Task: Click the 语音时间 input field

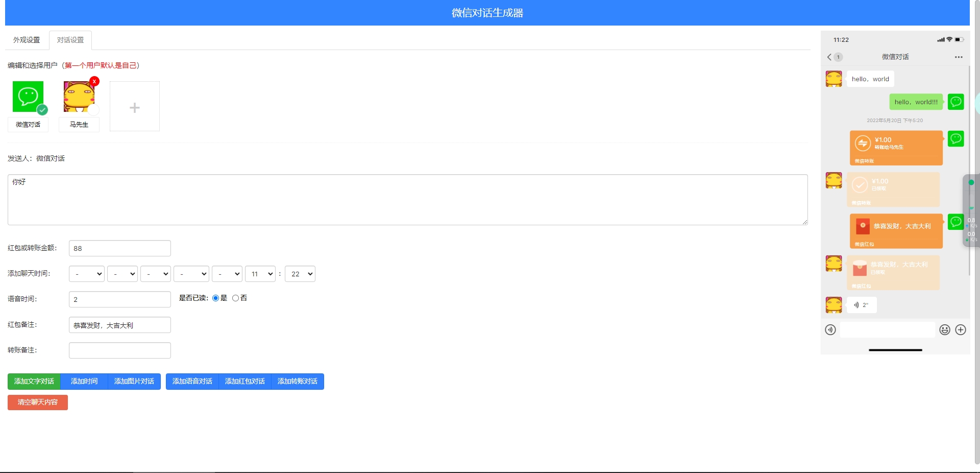Action: click(120, 299)
